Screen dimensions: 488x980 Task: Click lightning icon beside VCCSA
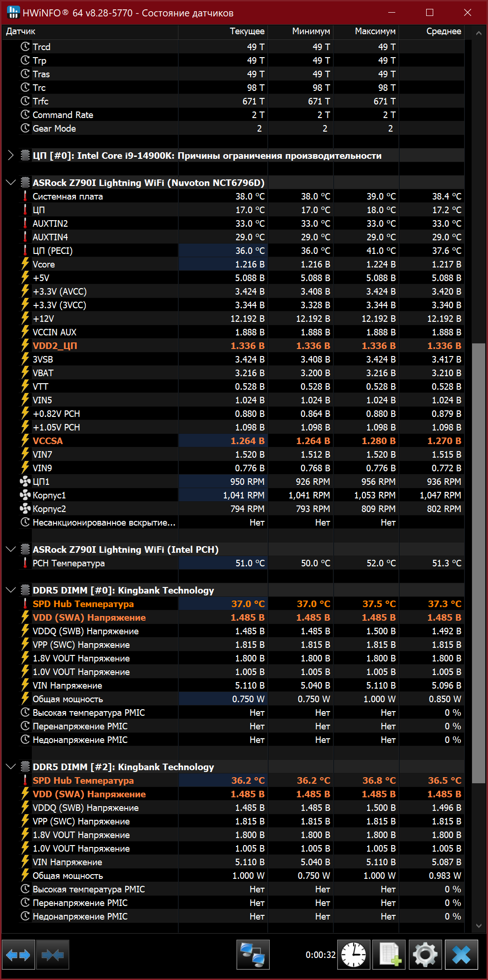click(25, 441)
